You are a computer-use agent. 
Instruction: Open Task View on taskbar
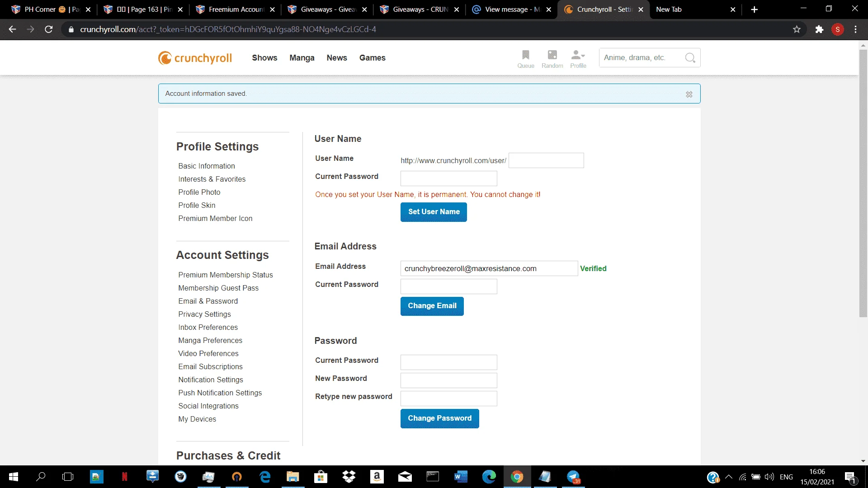[x=68, y=477]
